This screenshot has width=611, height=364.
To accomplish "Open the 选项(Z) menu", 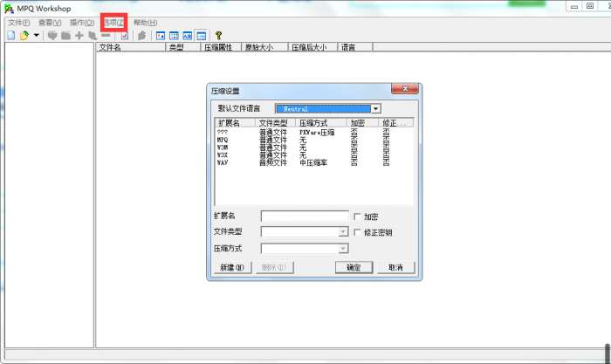I will 113,23.
